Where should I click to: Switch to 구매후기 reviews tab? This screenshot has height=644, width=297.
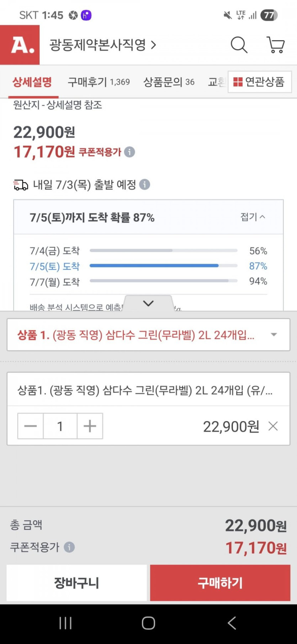99,82
